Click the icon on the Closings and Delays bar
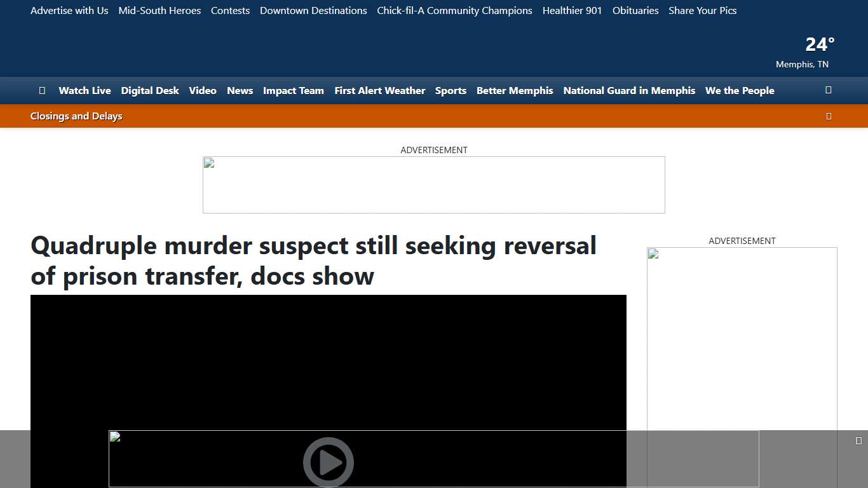The height and width of the screenshot is (488, 868). tap(828, 116)
